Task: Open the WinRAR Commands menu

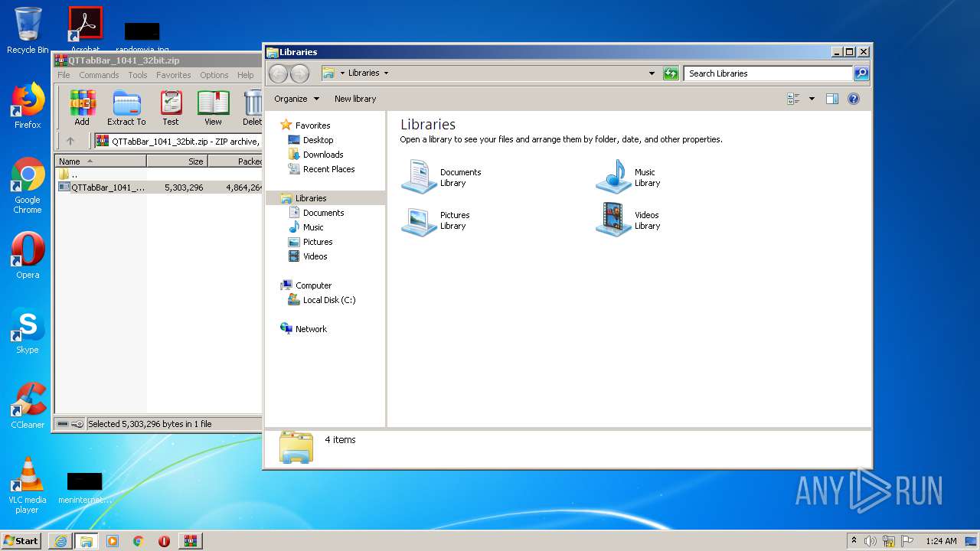Action: pos(99,75)
